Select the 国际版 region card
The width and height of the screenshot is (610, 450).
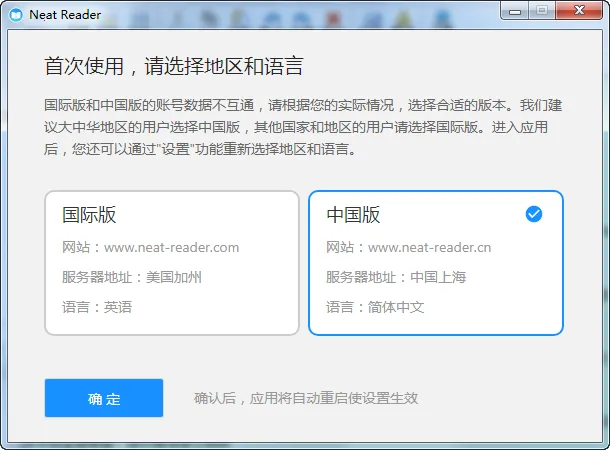tap(172, 263)
